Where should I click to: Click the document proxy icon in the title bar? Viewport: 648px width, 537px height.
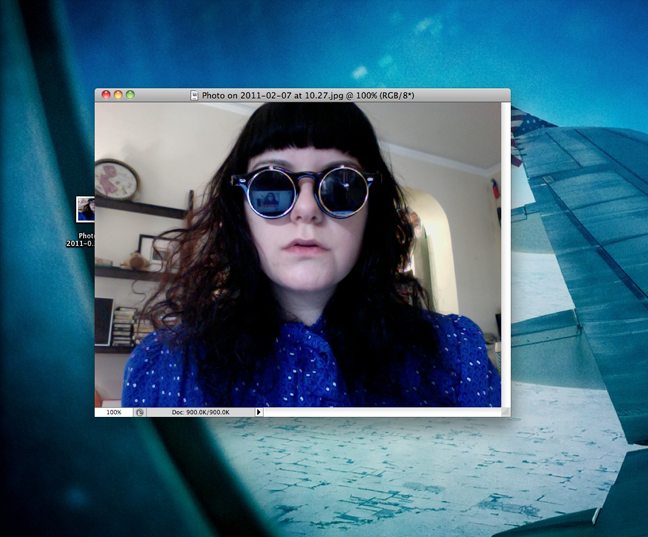pos(194,95)
